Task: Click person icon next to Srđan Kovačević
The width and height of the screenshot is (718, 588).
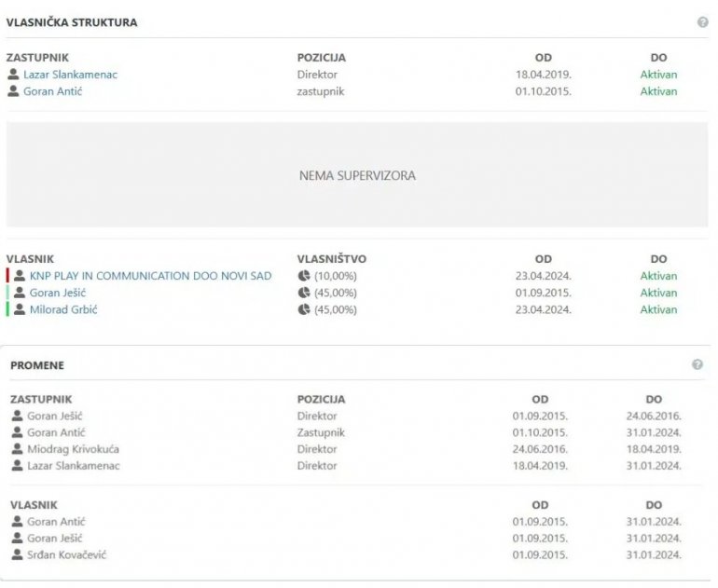Action: (x=17, y=554)
